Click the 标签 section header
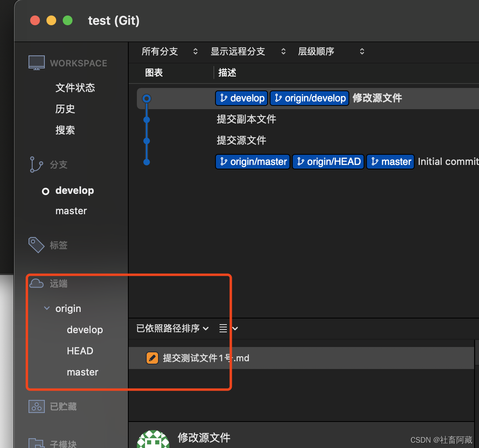This screenshot has height=448, width=479. [x=58, y=245]
